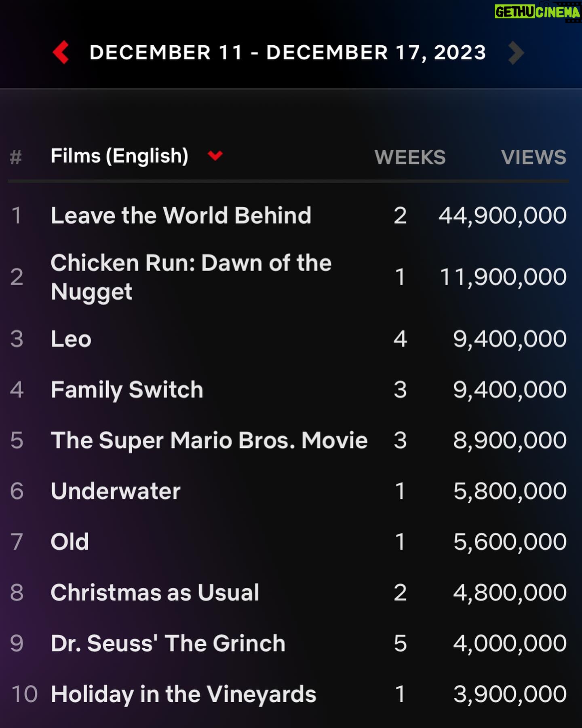The height and width of the screenshot is (728, 582).
Task: Open Family Switch film entry
Action: click(127, 390)
